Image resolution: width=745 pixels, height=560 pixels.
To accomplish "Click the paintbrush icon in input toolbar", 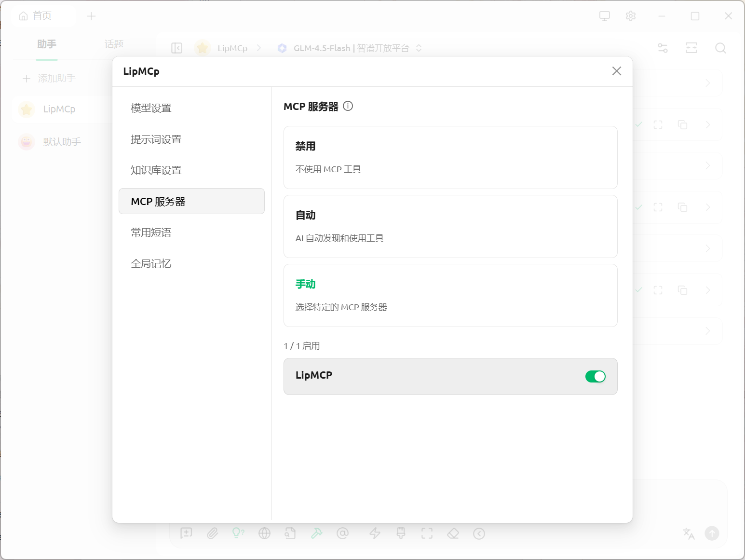I will pos(401,533).
